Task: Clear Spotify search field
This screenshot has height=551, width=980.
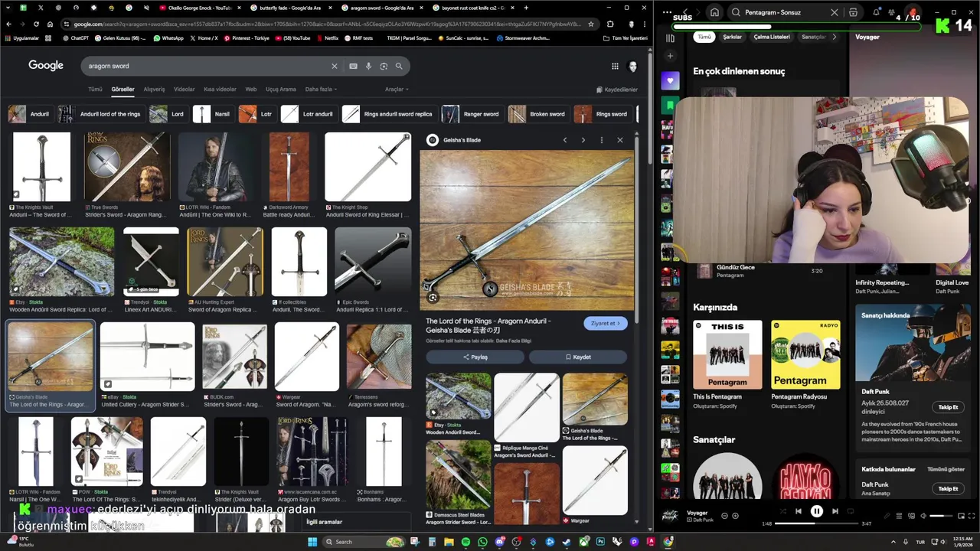Action: (835, 12)
